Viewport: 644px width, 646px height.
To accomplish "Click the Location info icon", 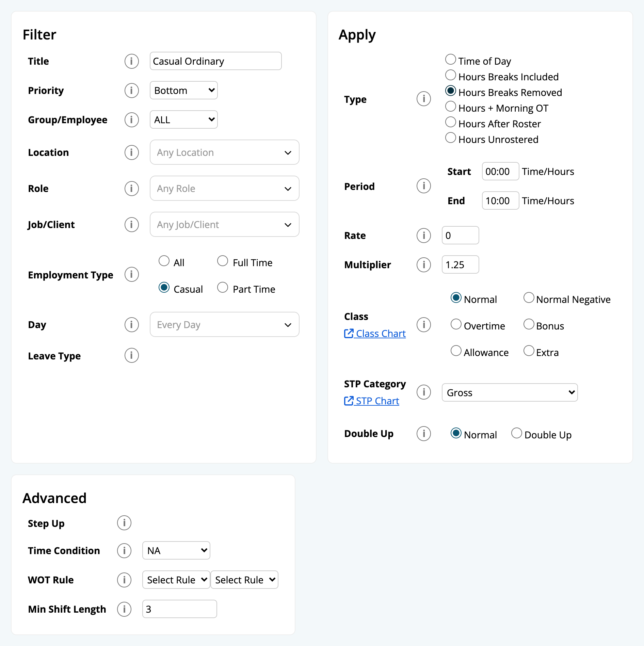I will [131, 152].
